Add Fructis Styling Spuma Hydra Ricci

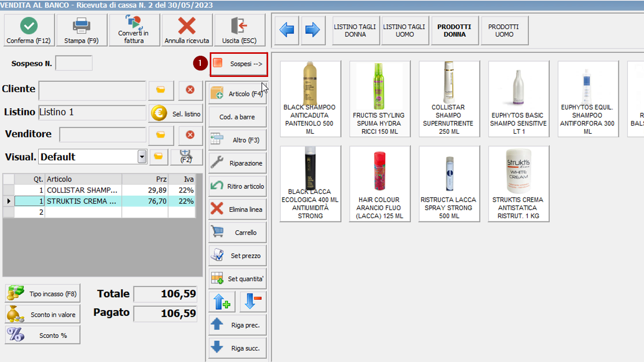point(380,99)
